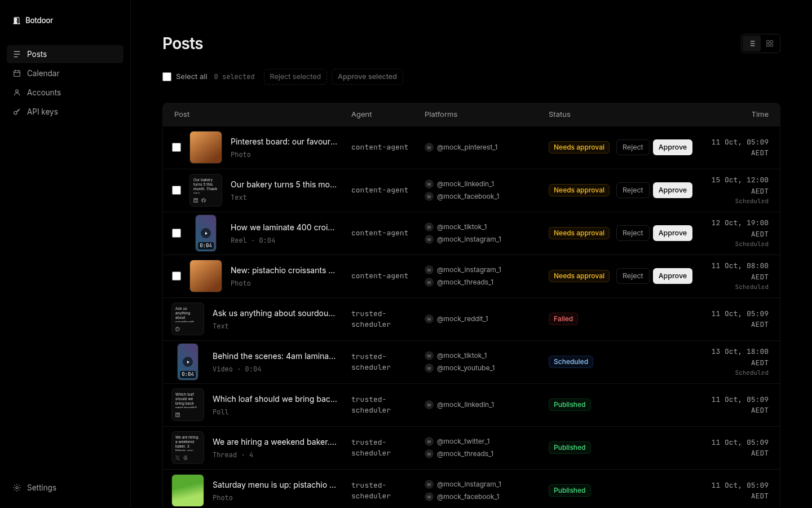The width and height of the screenshot is (812, 508).
Task: Open the Calendar menu item
Action: (x=65, y=73)
